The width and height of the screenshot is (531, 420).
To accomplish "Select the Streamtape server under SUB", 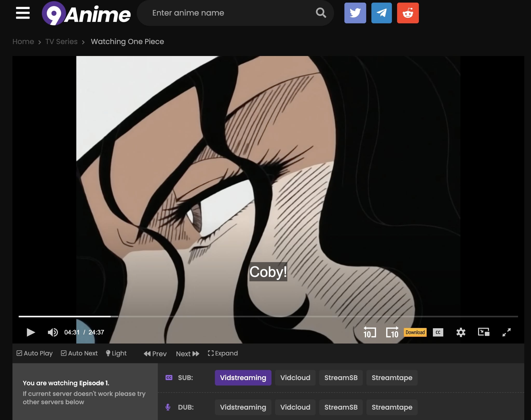I will click(392, 378).
